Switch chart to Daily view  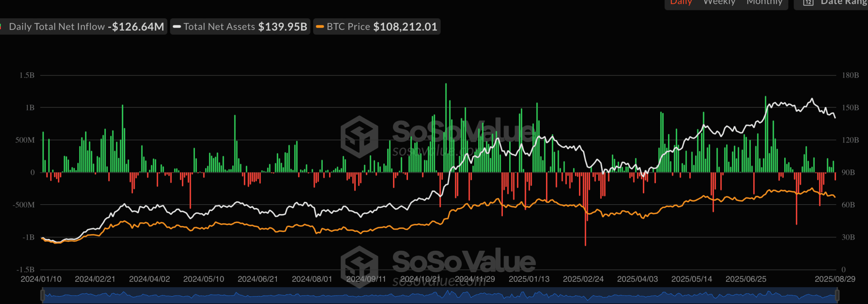pos(681,2)
